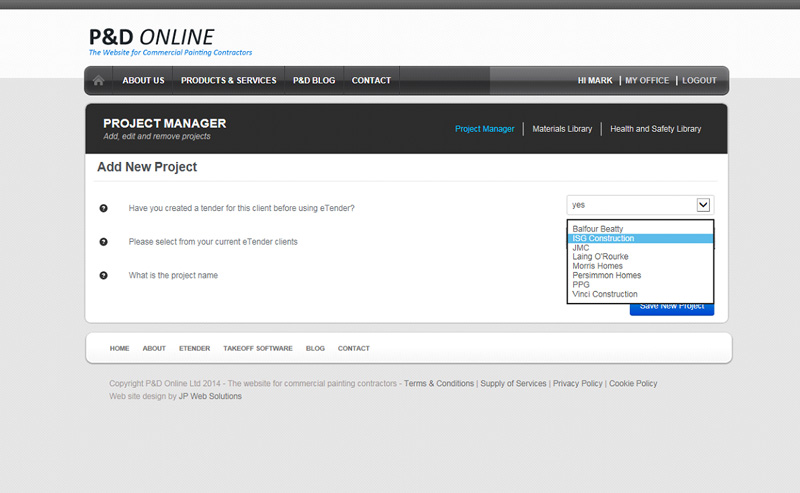Viewport: 800px width, 493px height.
Task: Open Products & Services menu
Action: point(229,80)
